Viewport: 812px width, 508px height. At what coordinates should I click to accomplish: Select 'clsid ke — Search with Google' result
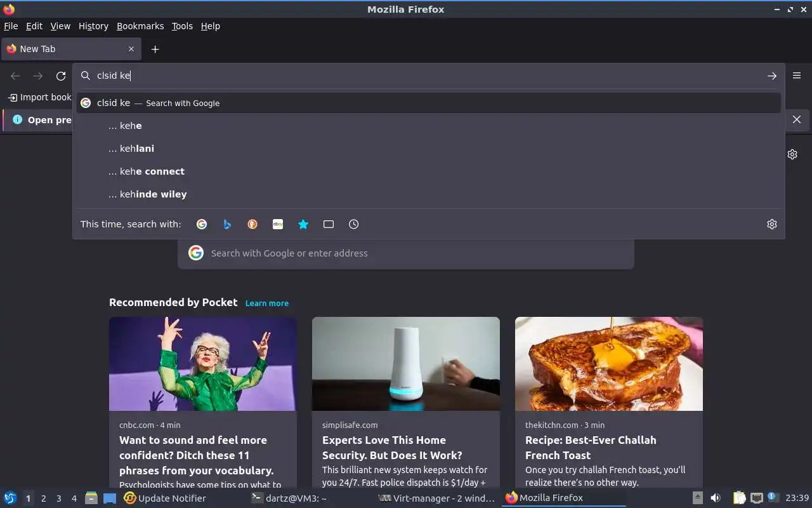[x=429, y=103]
